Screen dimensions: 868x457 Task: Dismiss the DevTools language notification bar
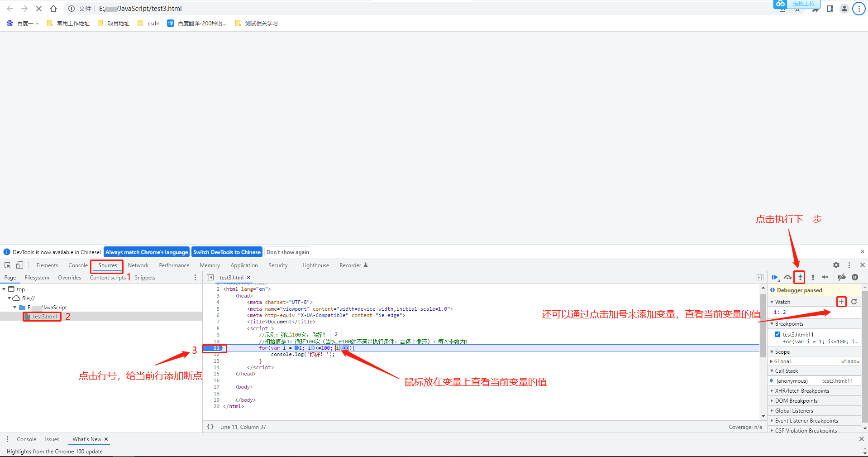(862, 252)
